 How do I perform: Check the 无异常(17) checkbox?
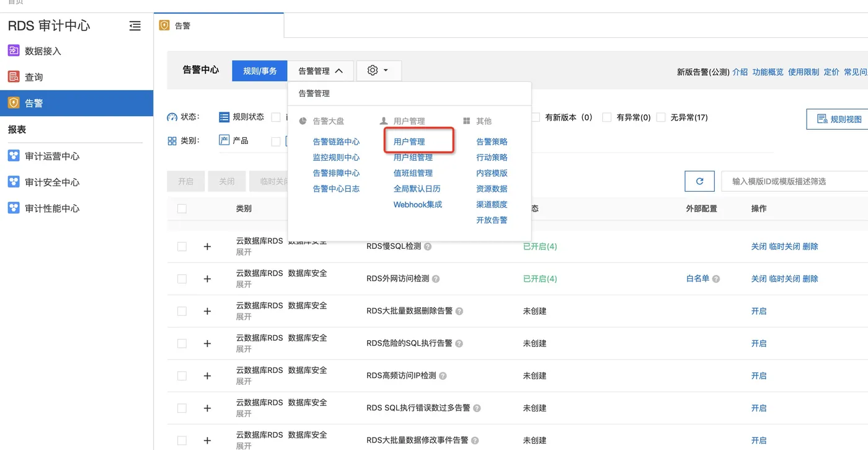coord(661,117)
